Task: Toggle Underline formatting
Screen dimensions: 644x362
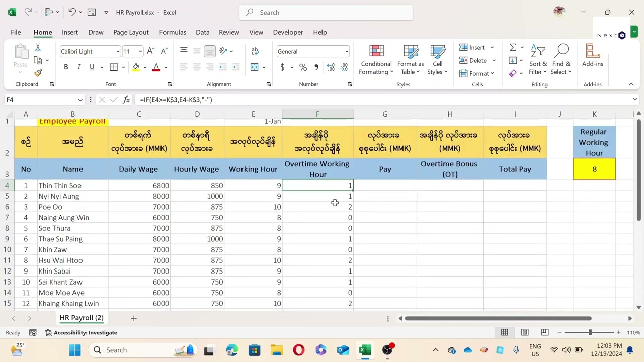Action: (92, 67)
